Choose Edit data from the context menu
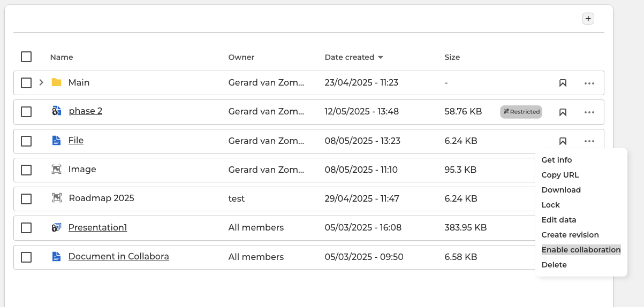The width and height of the screenshot is (644, 307). point(559,220)
